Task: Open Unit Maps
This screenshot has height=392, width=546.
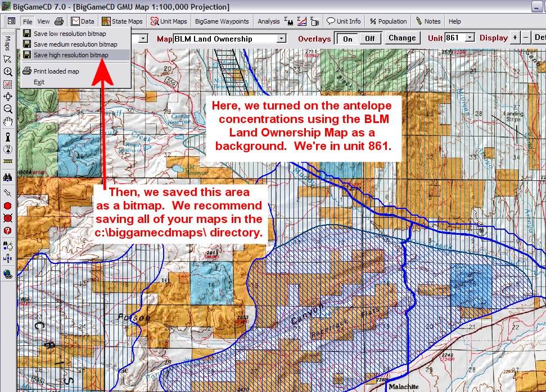Action: click(169, 21)
